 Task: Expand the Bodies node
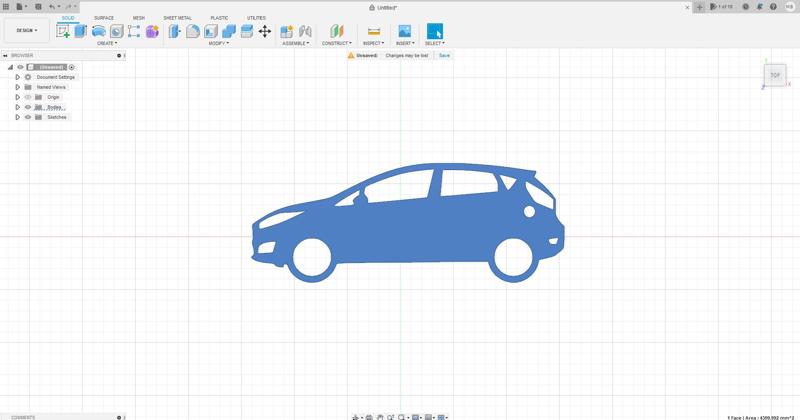coord(17,107)
